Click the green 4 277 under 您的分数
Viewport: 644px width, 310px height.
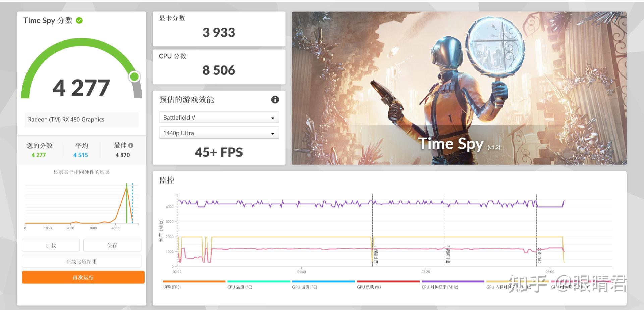39,155
